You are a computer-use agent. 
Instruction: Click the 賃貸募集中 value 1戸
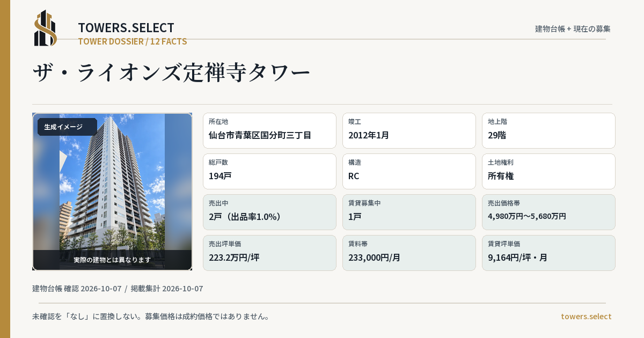(x=355, y=217)
